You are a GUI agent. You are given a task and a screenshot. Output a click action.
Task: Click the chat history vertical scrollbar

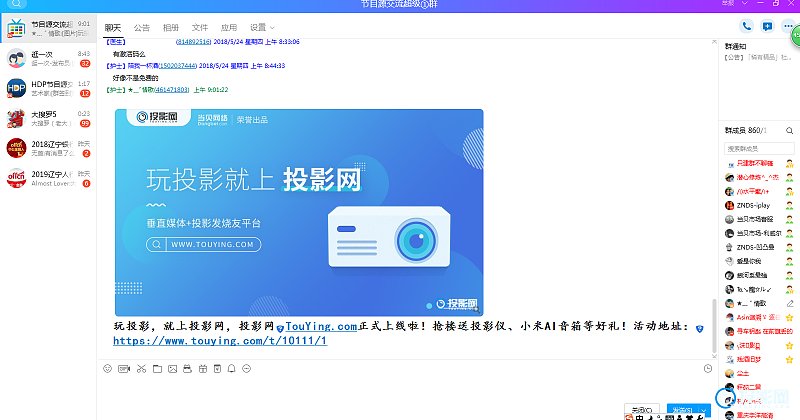point(714,327)
